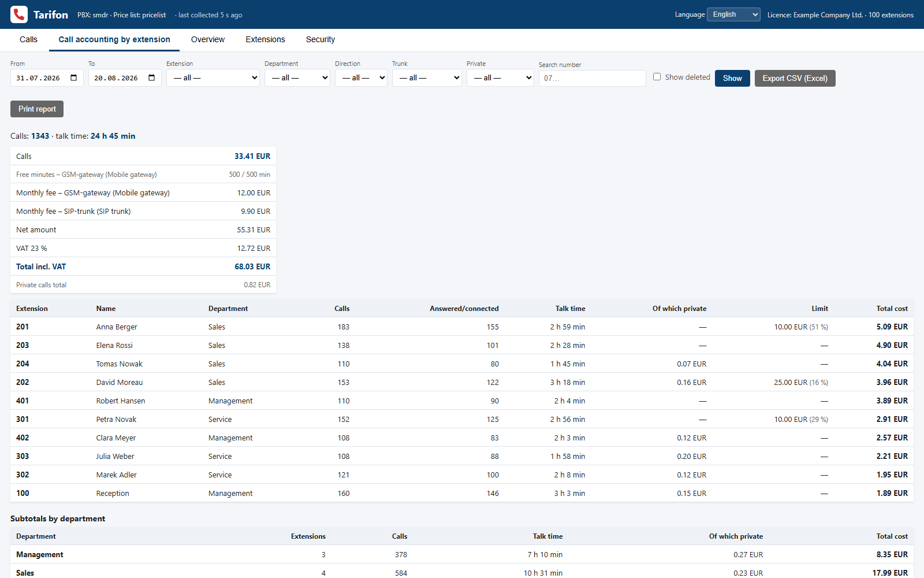Click the 5.09 EUR total cost
Image resolution: width=924 pixels, height=578 pixels.
(x=892, y=327)
